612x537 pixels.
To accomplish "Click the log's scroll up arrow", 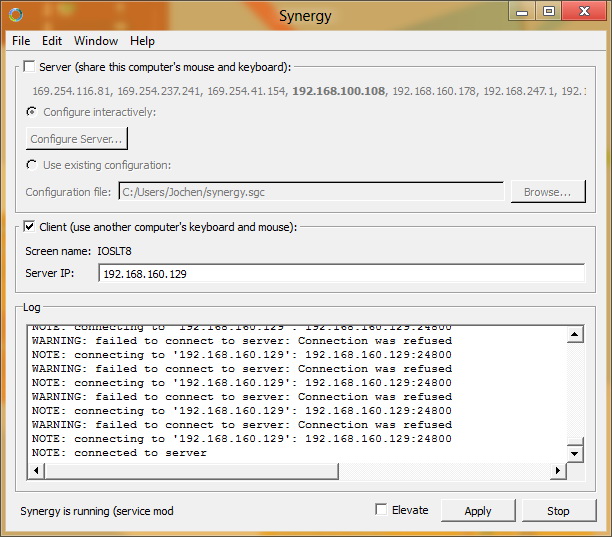I will click(574, 334).
